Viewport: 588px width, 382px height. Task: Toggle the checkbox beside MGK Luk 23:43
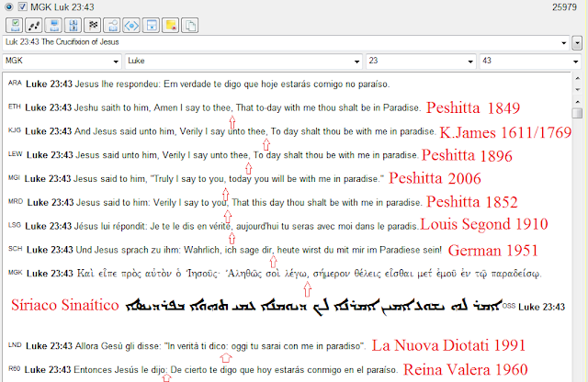coord(22,6)
